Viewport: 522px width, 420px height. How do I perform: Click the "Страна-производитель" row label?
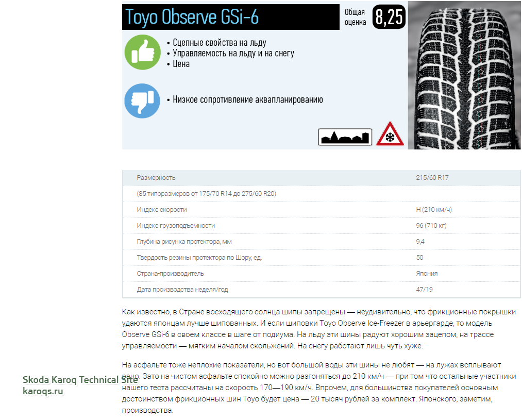click(x=170, y=274)
